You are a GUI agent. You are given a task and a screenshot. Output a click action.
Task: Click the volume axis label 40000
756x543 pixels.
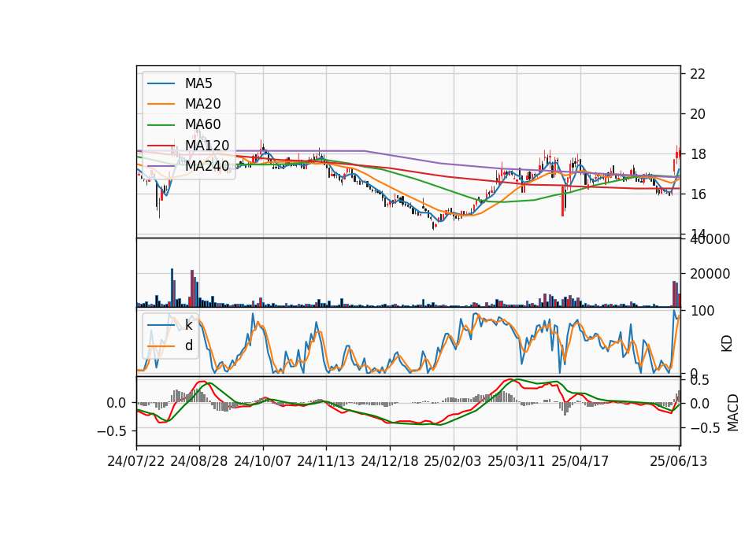pyautogui.click(x=710, y=239)
